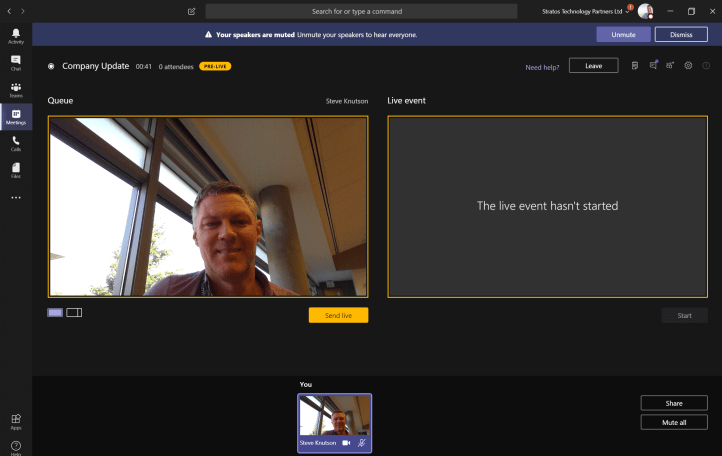Toggle Steve Knutson's microphone mute icon

coord(362,443)
